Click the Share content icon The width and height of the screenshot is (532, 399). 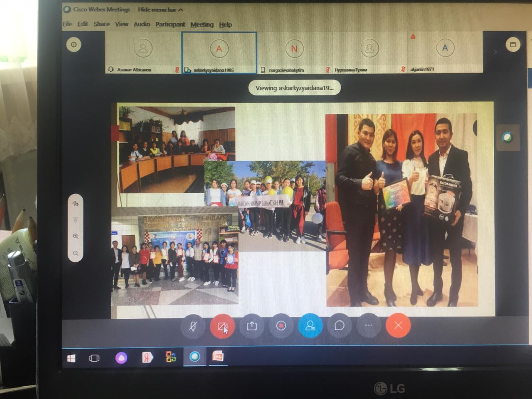click(x=251, y=326)
